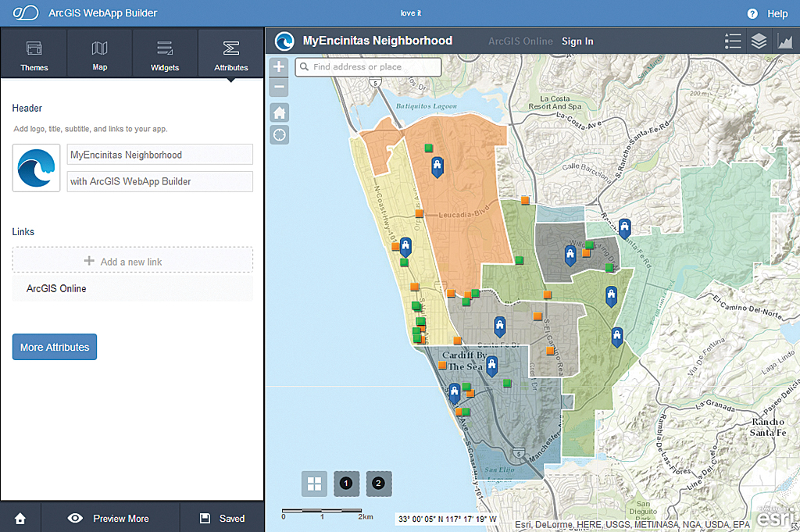Expand the Preview More button
Screen dimensions: 800x532
(x=110, y=518)
